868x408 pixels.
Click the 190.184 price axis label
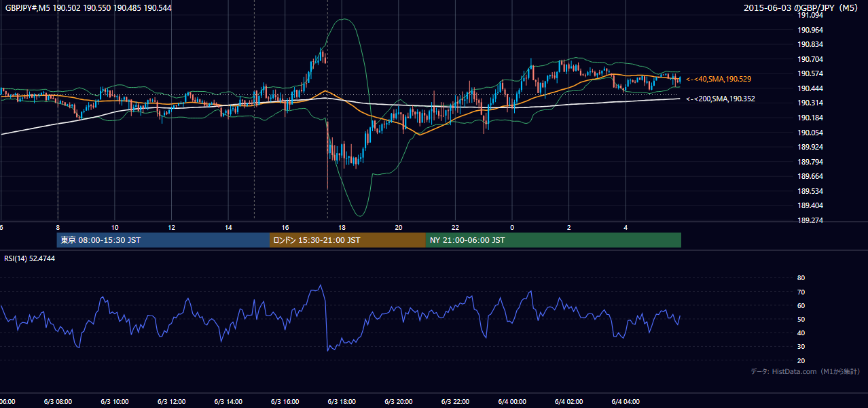coord(810,118)
